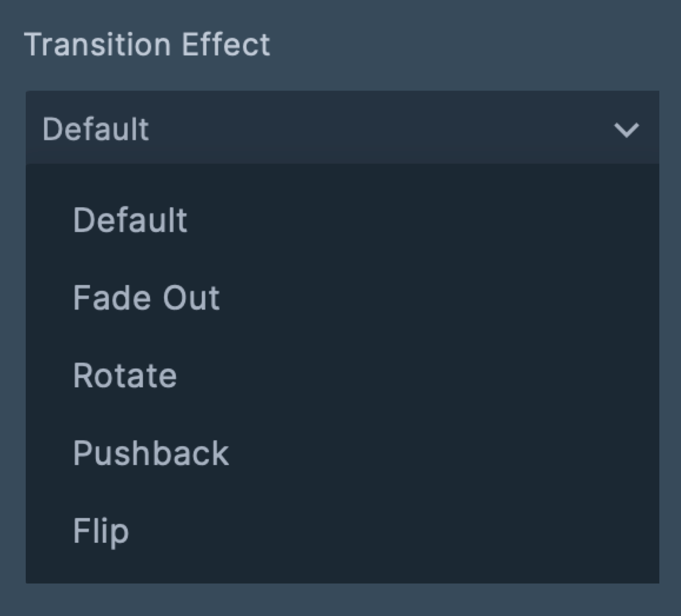Click the Rotate entry above Pushback

pyautogui.click(x=125, y=376)
